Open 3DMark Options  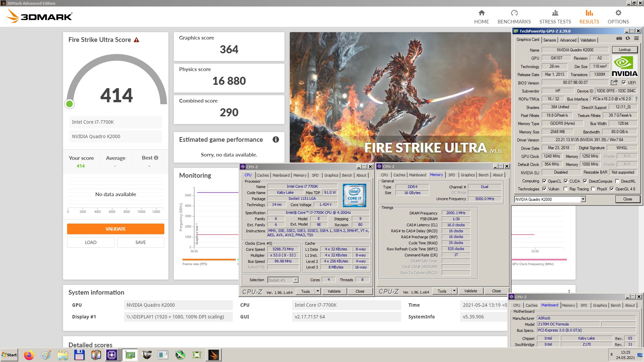click(618, 17)
